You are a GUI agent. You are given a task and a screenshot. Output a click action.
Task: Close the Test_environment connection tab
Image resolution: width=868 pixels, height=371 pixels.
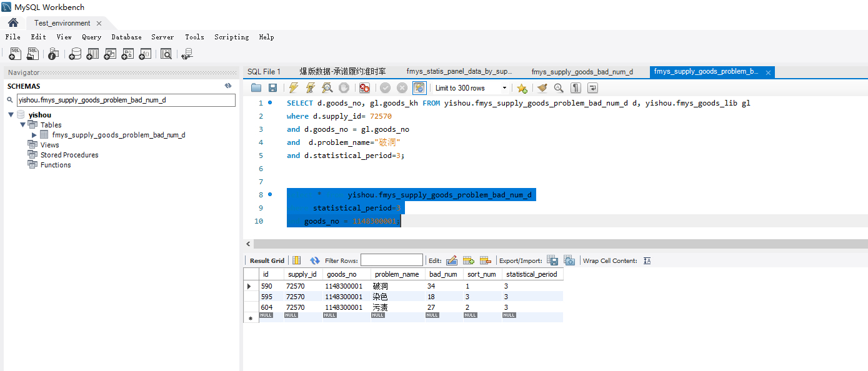99,23
